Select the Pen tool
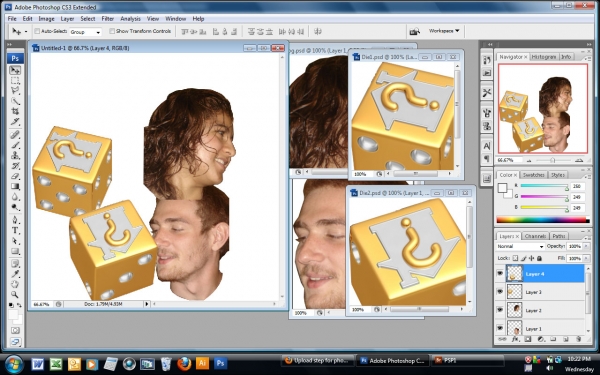The width and height of the screenshot is (600, 375). [x=15, y=220]
